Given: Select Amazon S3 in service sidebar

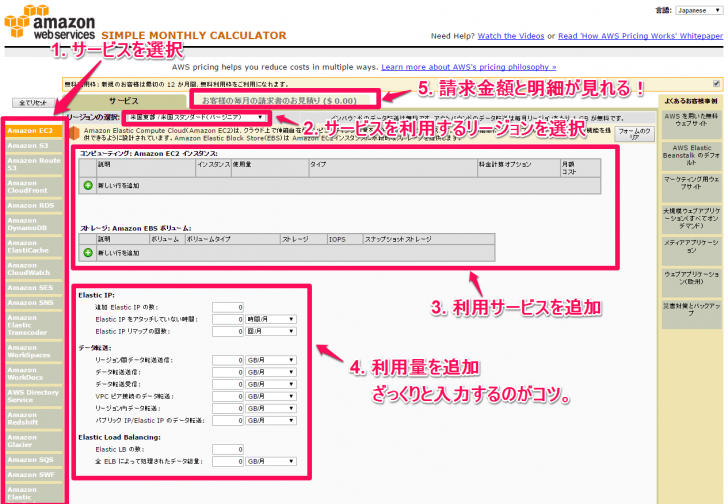Looking at the screenshot, I should click(34, 146).
